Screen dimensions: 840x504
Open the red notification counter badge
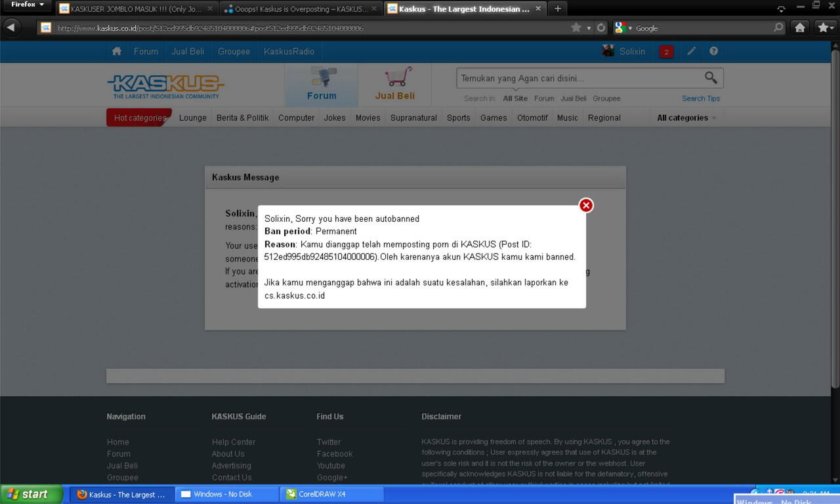(x=666, y=52)
